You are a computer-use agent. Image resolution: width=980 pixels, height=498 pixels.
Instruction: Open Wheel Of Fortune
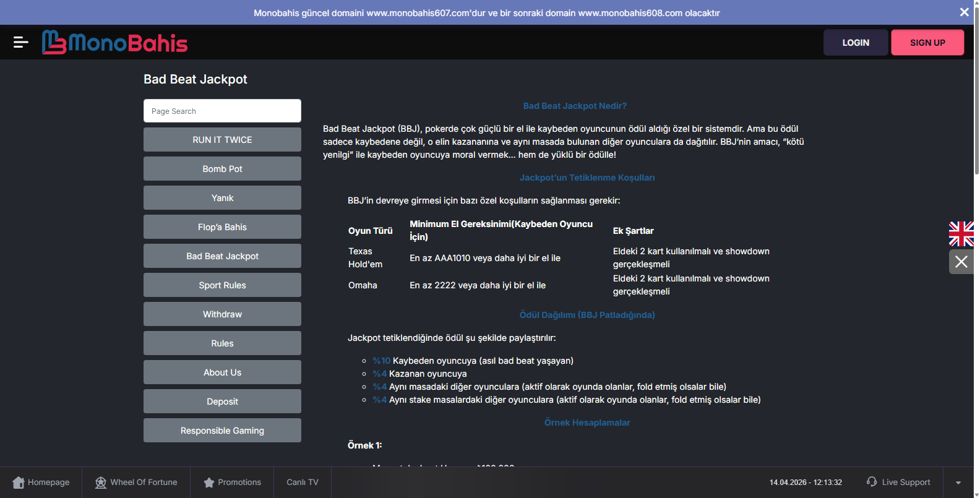coord(136,483)
